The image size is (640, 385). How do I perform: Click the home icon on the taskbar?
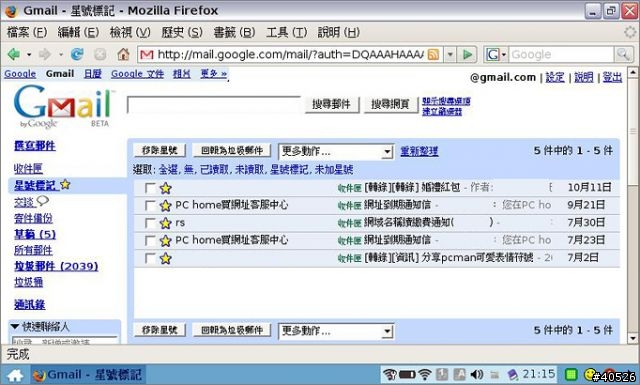point(16,375)
